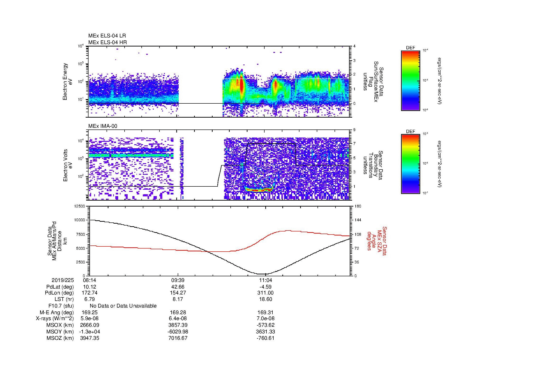Click M-E Ang value '169.28'
This screenshot has height=392, width=555.
point(178,312)
